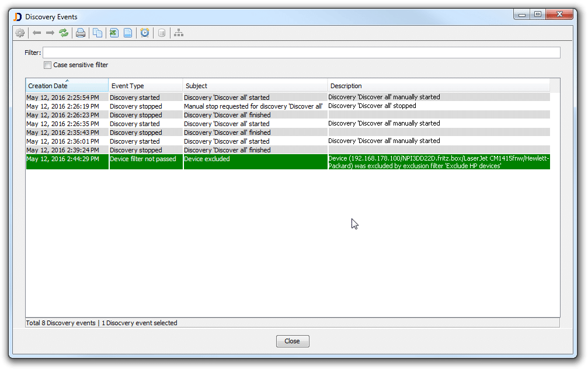Click the forward arrow toolbar icon
588x369 pixels.
50,33
